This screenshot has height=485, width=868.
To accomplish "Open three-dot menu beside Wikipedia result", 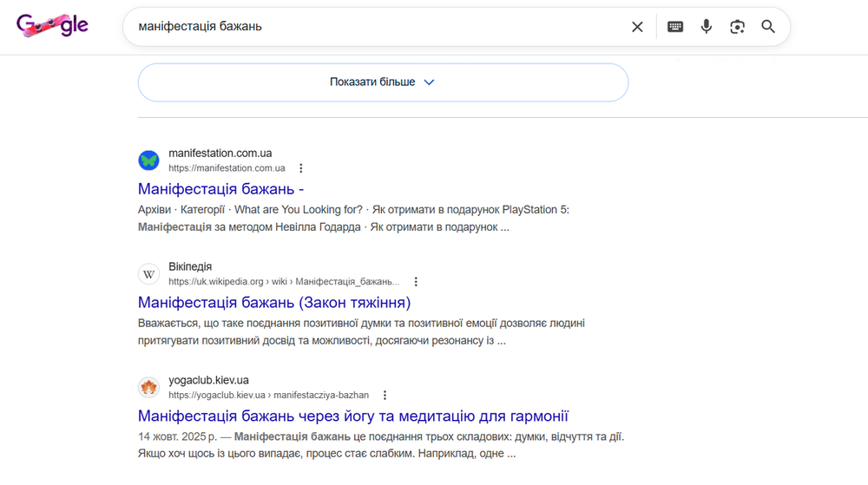I will pos(416,282).
